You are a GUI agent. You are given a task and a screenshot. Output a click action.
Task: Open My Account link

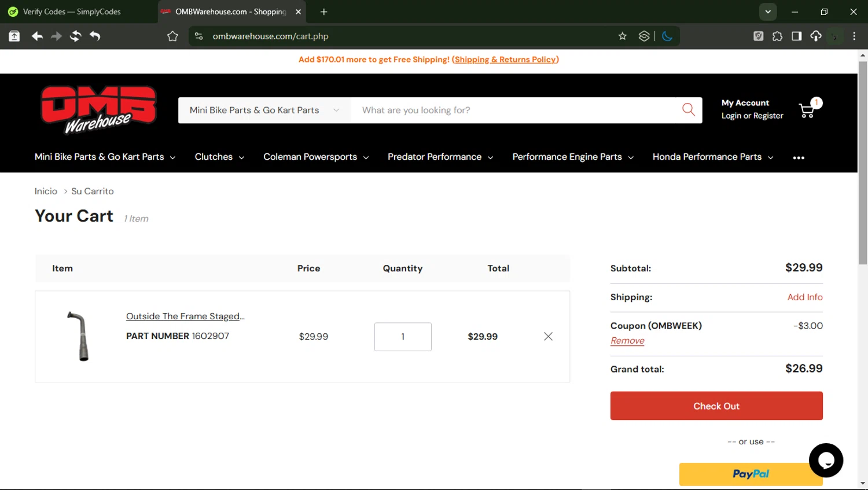pyautogui.click(x=745, y=103)
